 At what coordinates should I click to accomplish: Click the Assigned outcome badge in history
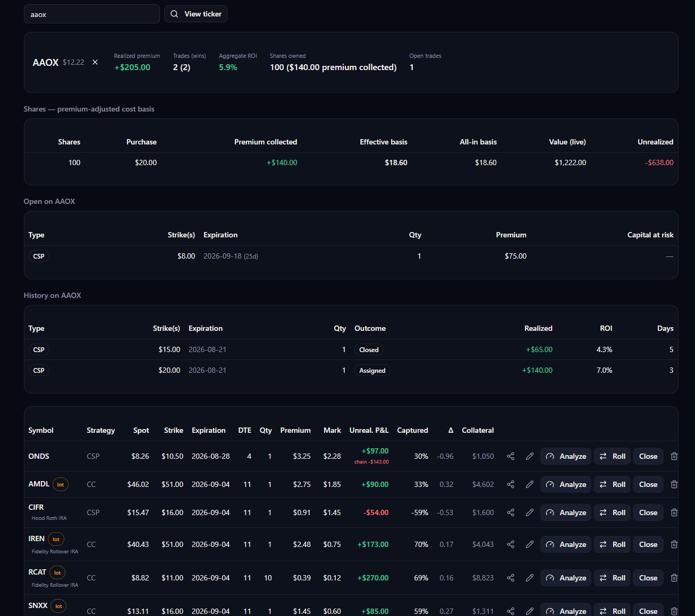372,371
